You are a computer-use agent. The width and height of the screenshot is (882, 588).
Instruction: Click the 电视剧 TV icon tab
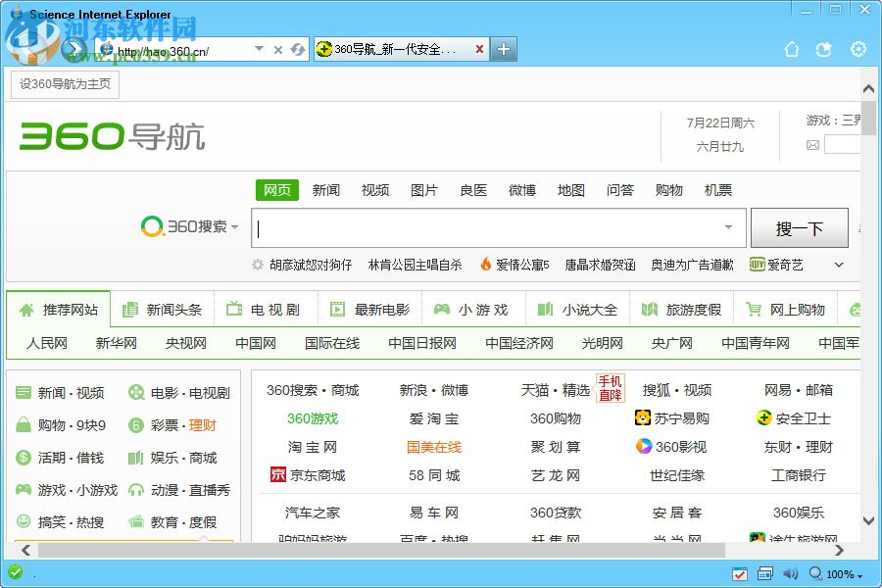234,309
